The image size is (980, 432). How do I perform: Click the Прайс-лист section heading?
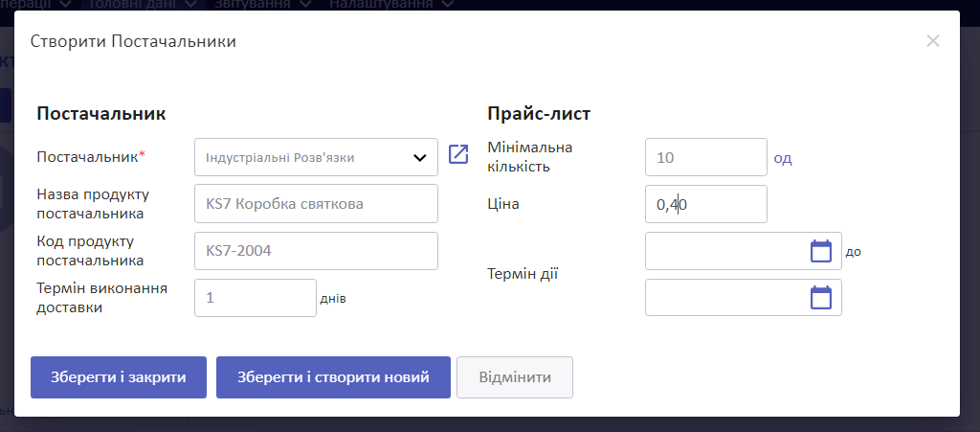[539, 114]
